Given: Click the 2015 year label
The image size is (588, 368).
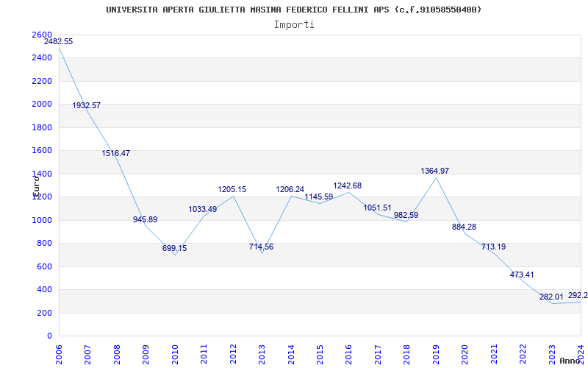Looking at the screenshot, I should point(320,354).
